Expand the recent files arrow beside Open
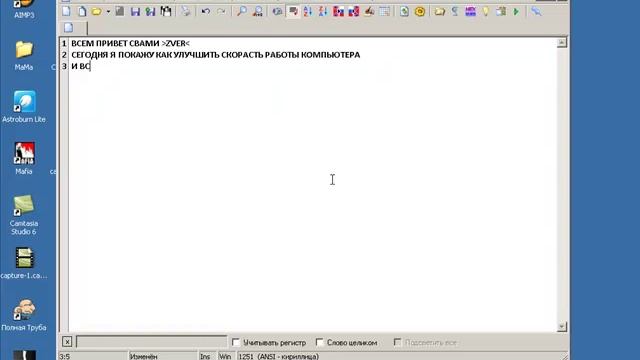 coord(108,11)
